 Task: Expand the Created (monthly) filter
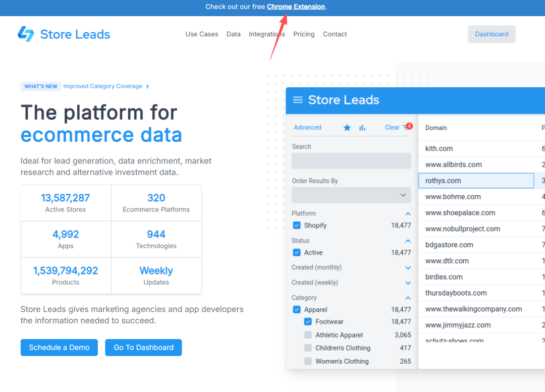[408, 267]
